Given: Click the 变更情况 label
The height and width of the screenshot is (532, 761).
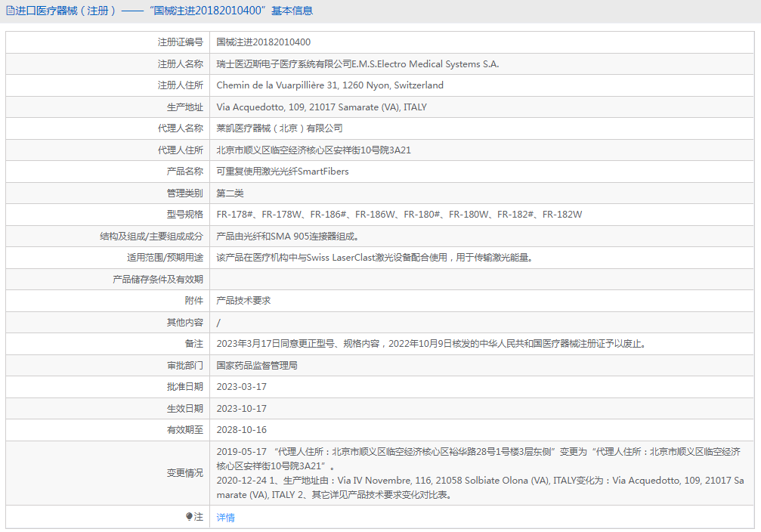Looking at the screenshot, I should pyautogui.click(x=185, y=473).
